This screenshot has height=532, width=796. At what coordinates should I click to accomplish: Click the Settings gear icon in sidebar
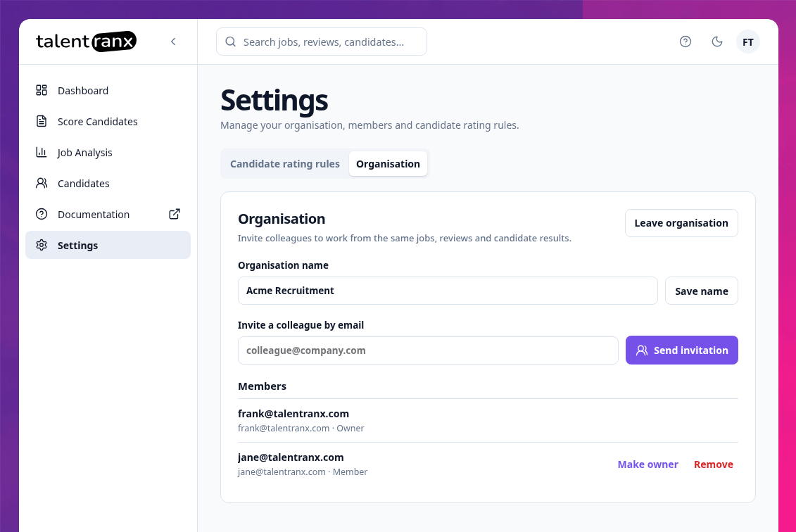click(x=42, y=245)
